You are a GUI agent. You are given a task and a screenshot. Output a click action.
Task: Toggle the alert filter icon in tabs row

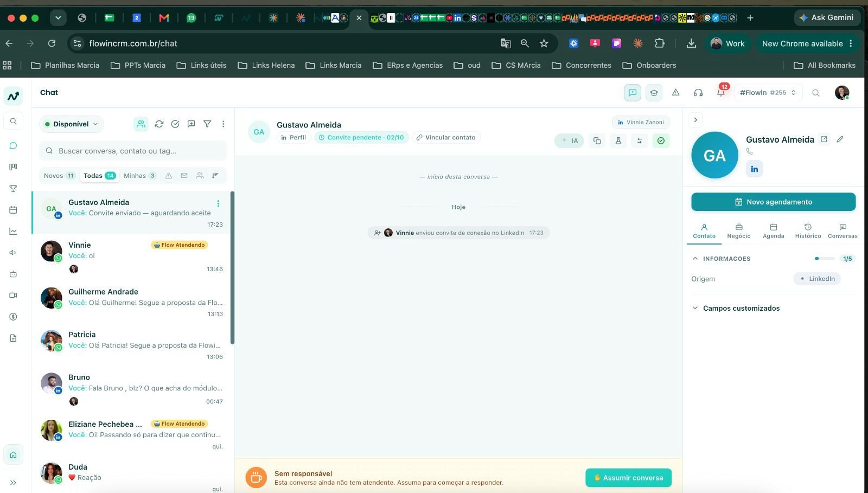[x=169, y=176]
